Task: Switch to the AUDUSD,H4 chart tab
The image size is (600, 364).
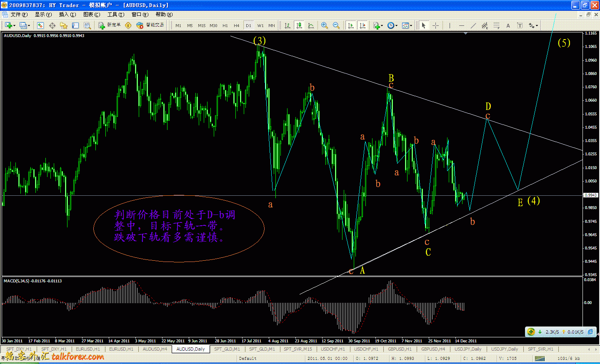Action: [155, 349]
